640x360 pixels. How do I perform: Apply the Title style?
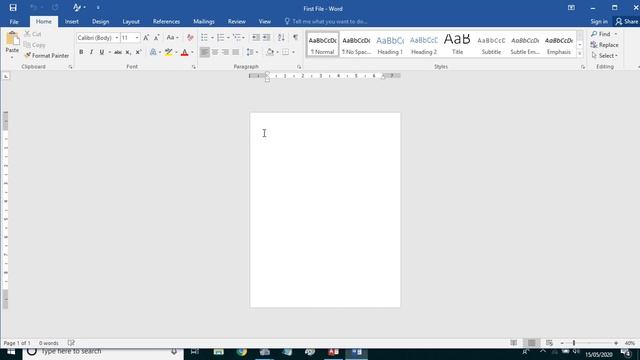[x=457, y=44]
